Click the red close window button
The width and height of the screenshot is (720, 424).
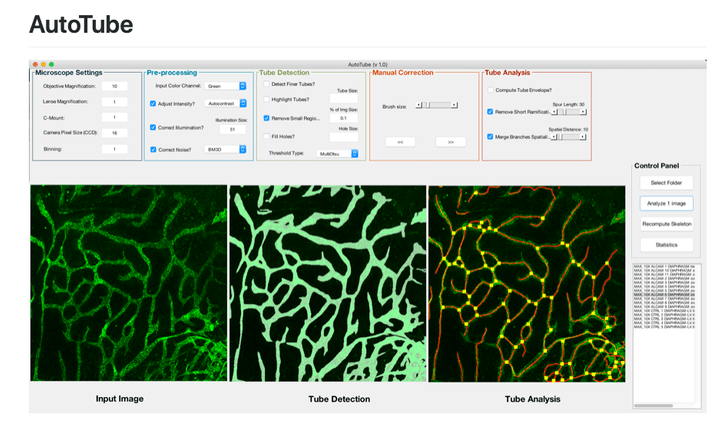35,64
